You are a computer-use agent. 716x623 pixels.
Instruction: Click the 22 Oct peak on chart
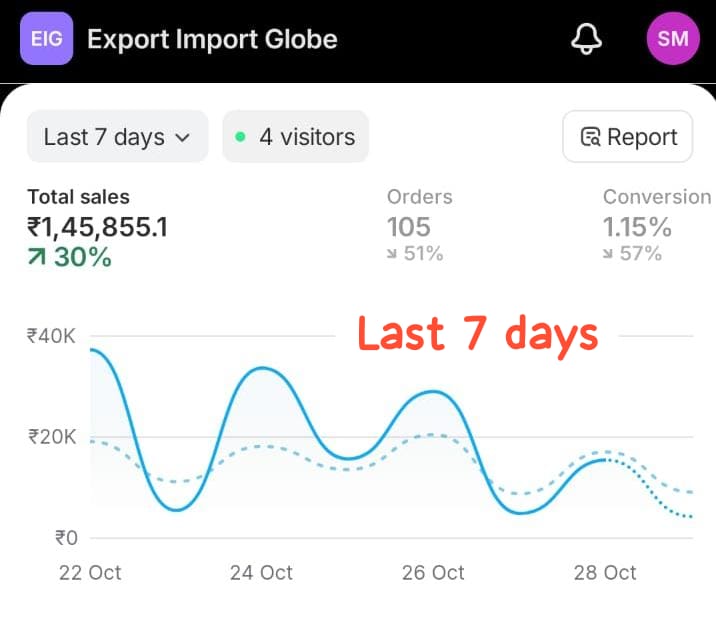pos(93,350)
